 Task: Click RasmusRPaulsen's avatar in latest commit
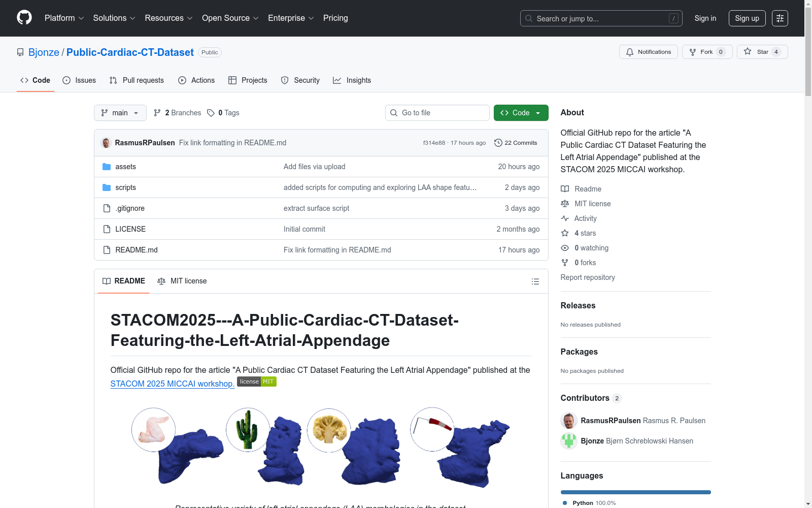tap(106, 143)
